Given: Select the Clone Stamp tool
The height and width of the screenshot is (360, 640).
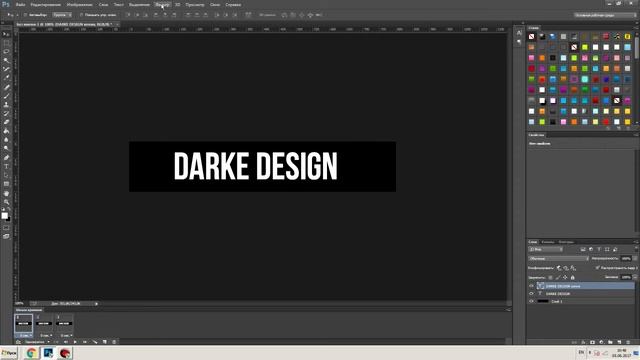Looking at the screenshot, I should click(6, 104).
